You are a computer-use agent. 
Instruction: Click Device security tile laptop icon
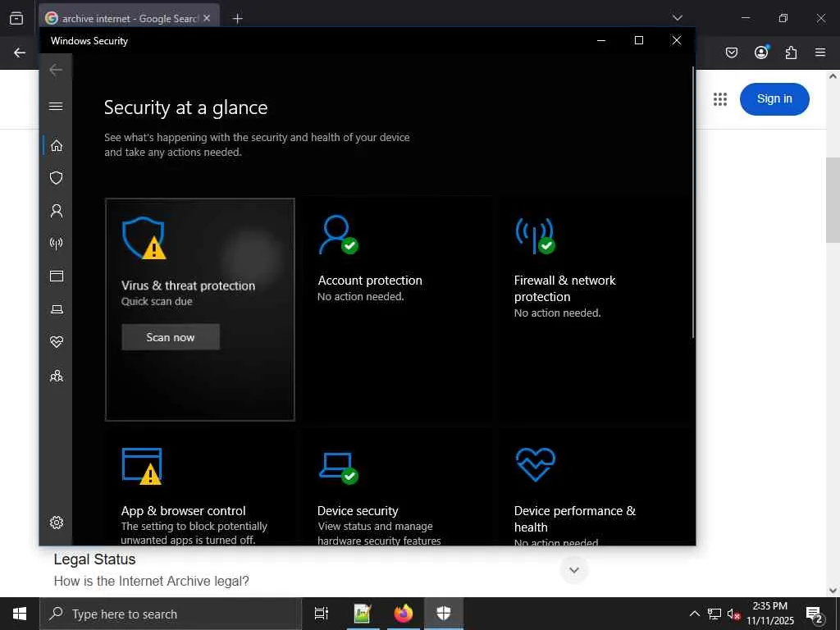tap(339, 468)
